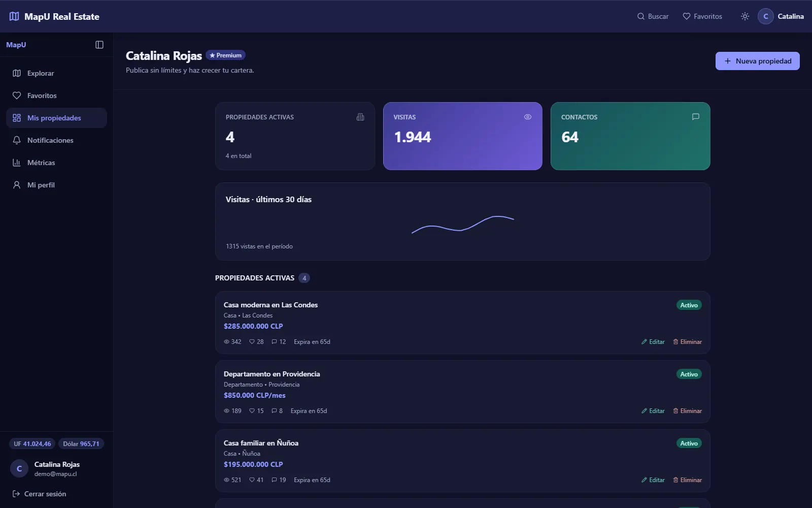Click the heart icon showing 15 favorites
This screenshot has width=812, height=508.
[252, 411]
